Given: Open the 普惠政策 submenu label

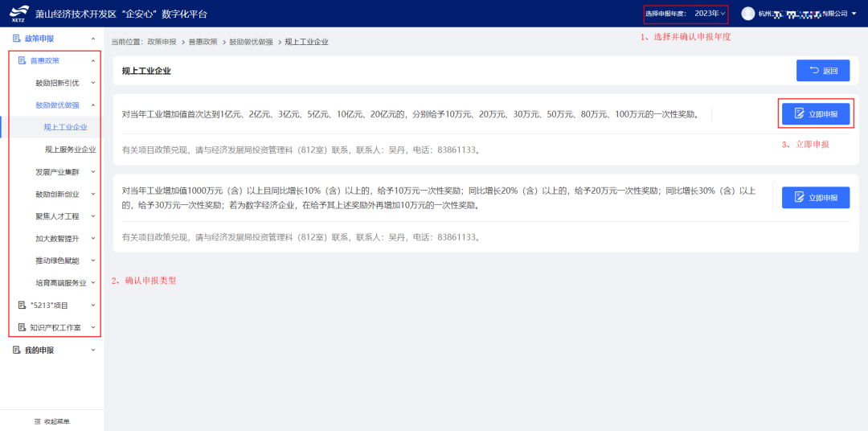Looking at the screenshot, I should (x=45, y=60).
